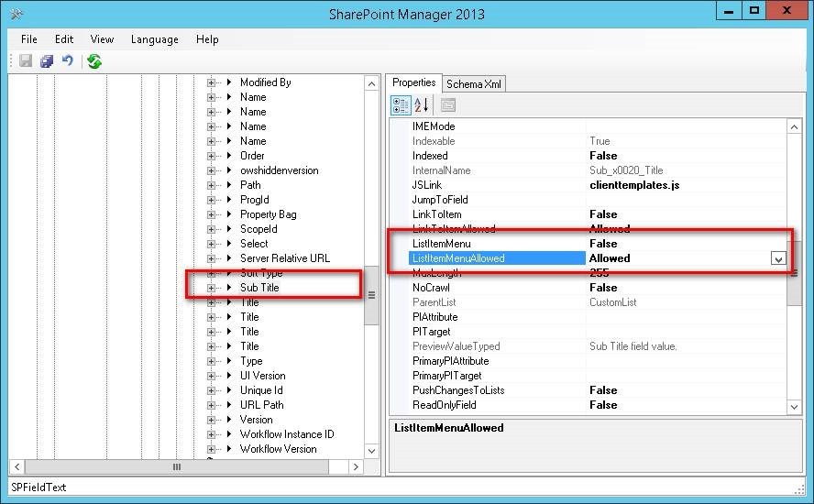Screen dimensions: 814x504
Task: Click the NoCrawl property name
Action: click(431, 288)
